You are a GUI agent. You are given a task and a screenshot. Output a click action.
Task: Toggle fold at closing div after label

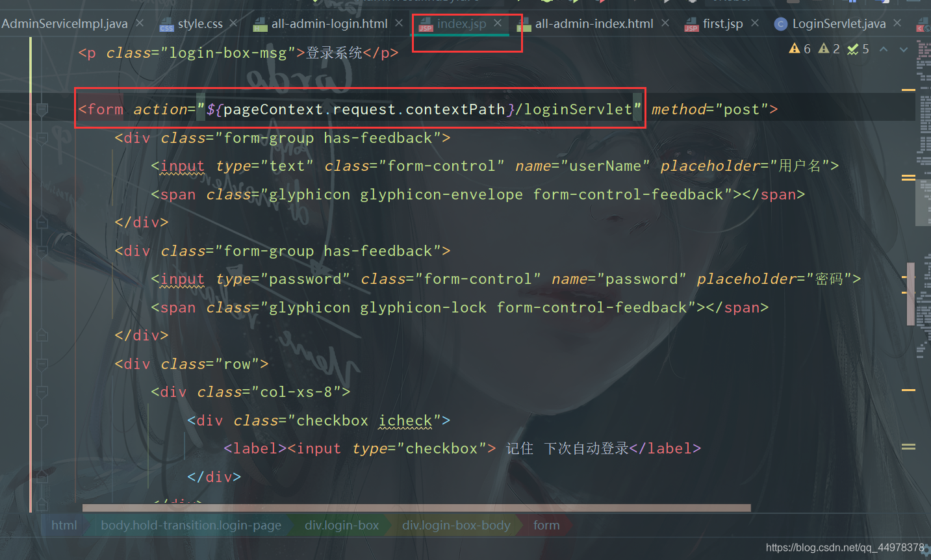point(42,477)
